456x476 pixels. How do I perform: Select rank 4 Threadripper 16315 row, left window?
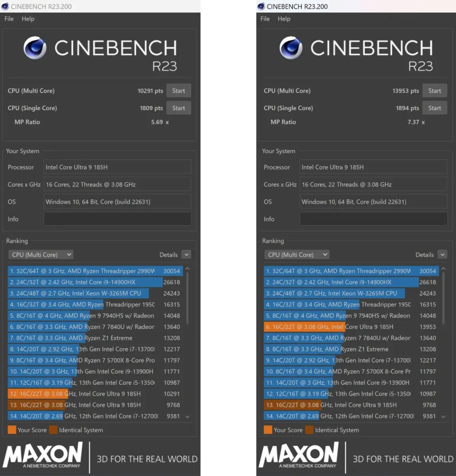pos(95,304)
